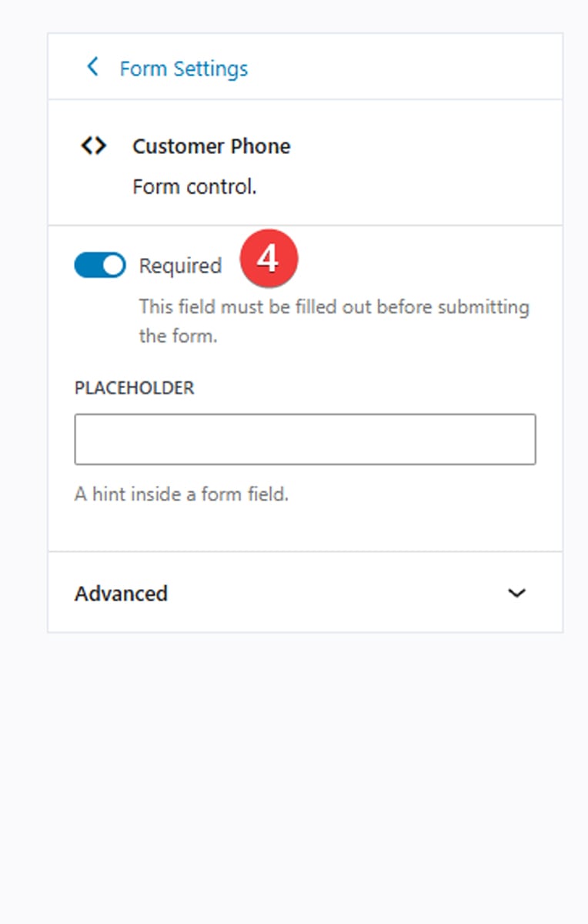Click the "Form control." description text
The height and width of the screenshot is (924, 588).
pos(194,187)
